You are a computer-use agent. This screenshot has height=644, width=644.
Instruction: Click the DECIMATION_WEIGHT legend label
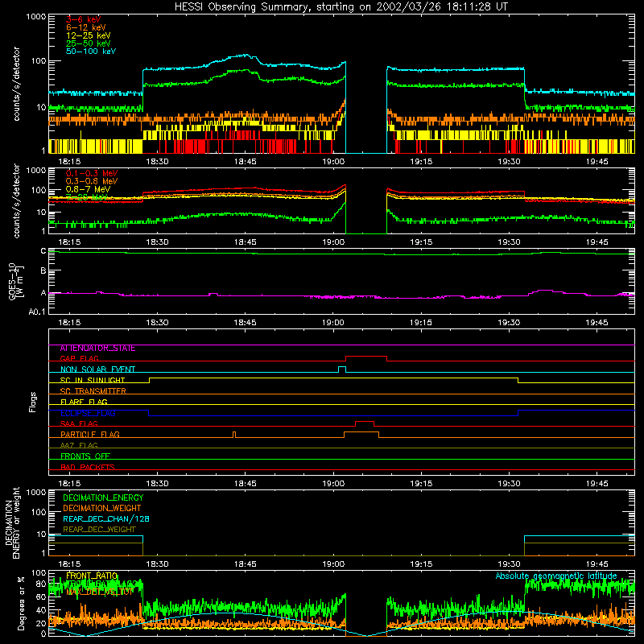tap(102, 509)
